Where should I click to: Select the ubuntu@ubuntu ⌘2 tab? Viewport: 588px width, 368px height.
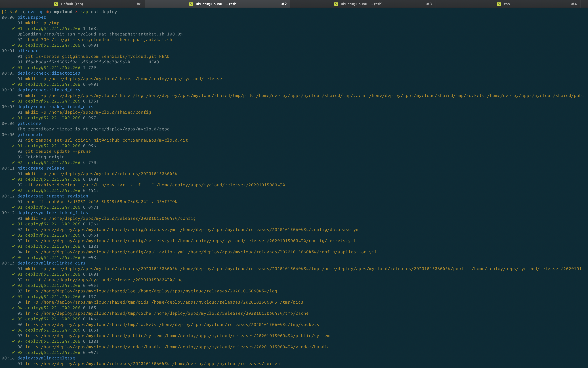coord(217,4)
